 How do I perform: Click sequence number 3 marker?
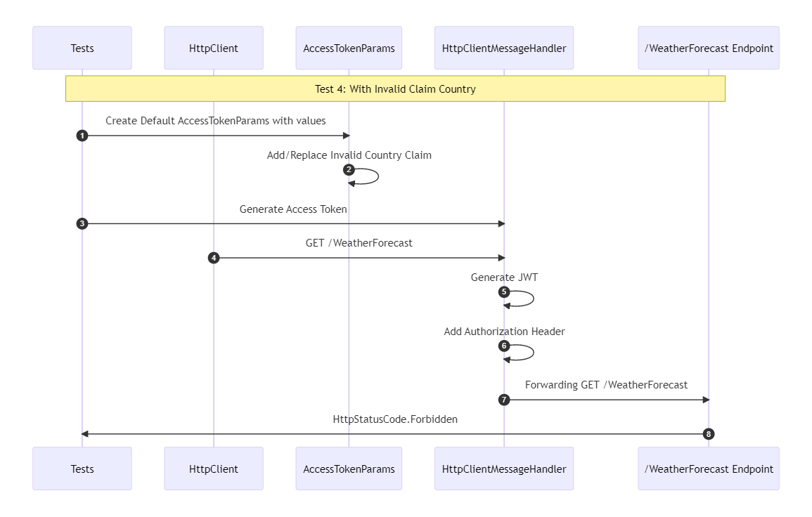click(x=82, y=223)
